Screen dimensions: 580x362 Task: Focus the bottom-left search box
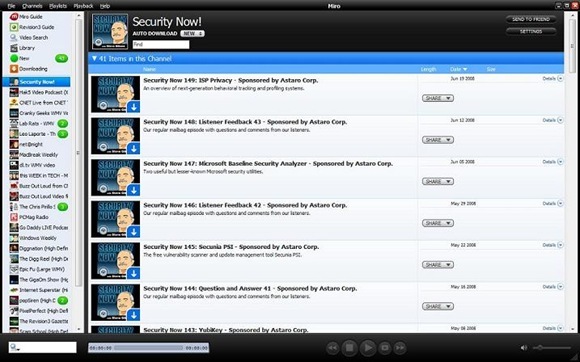click(43, 347)
